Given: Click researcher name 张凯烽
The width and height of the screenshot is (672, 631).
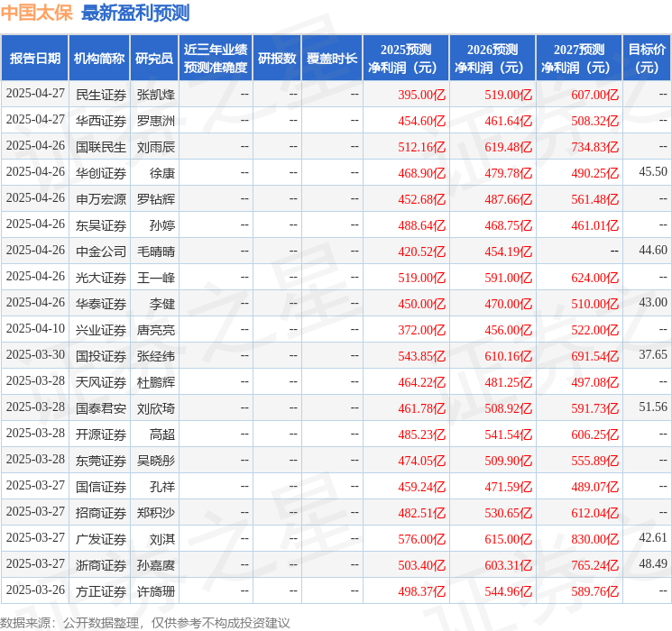Looking at the screenshot, I should tap(156, 95).
